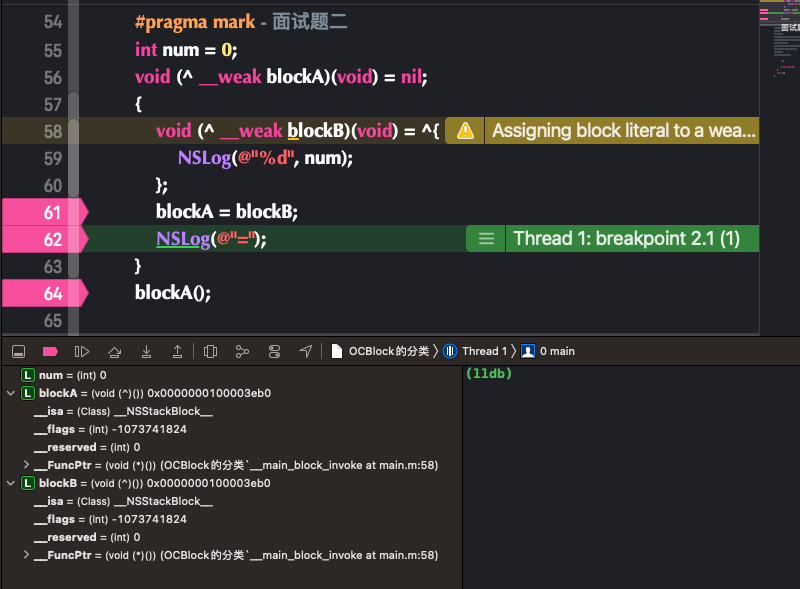Collapse the blockB variable
This screenshot has height=589, width=800.
tap(11, 483)
